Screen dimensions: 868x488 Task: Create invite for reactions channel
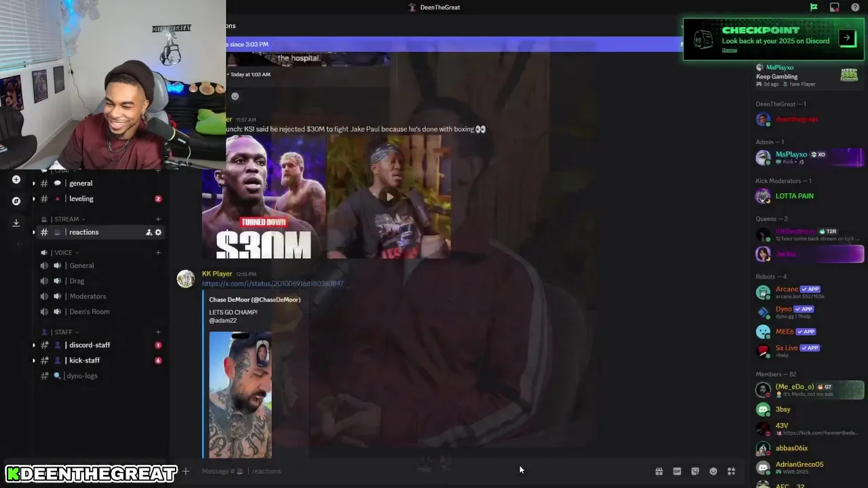tap(149, 232)
